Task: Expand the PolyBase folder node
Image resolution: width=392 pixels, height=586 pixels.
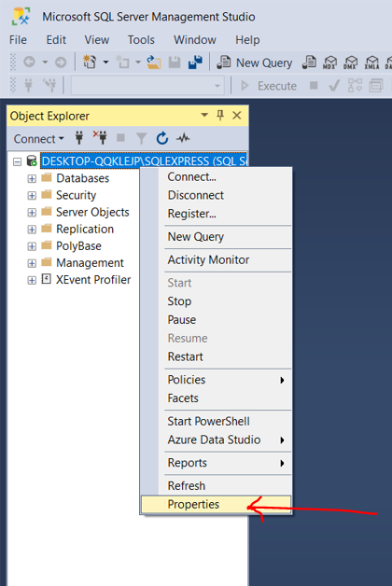Action: coord(32,246)
